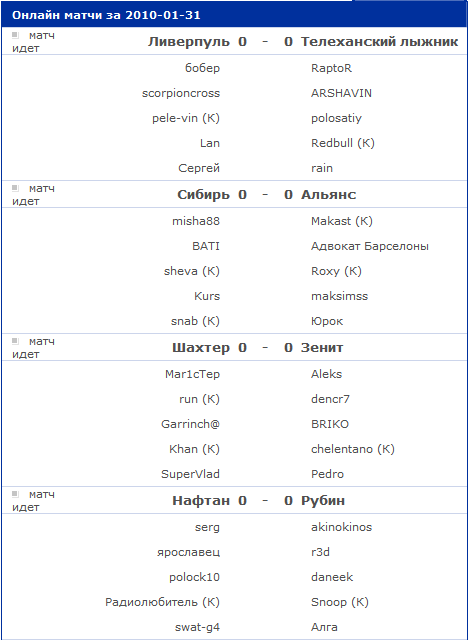Viewport: 470px width, 640px height.
Task: Open team Альянс page
Action: click(x=328, y=195)
